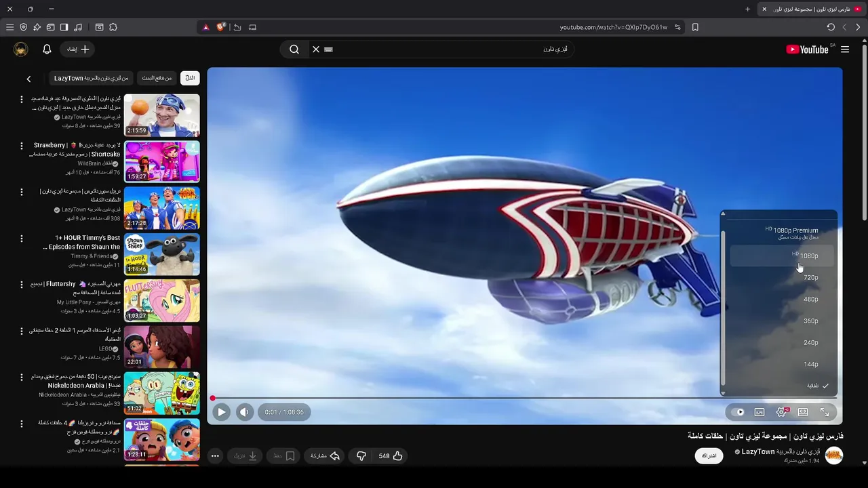Click the browser address bar URL
Viewport: 868px width, 488px height.
(613, 27)
